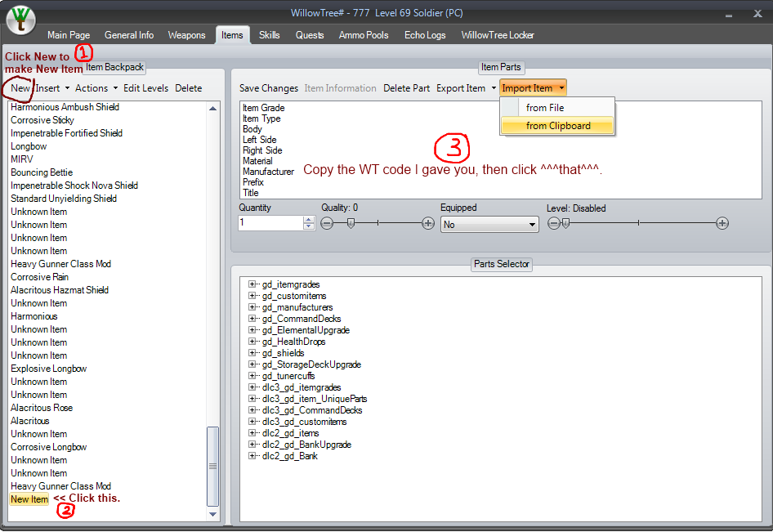Click the backpack list scroll-up arrow
Image resolution: width=773 pixels, height=532 pixels.
click(x=213, y=109)
